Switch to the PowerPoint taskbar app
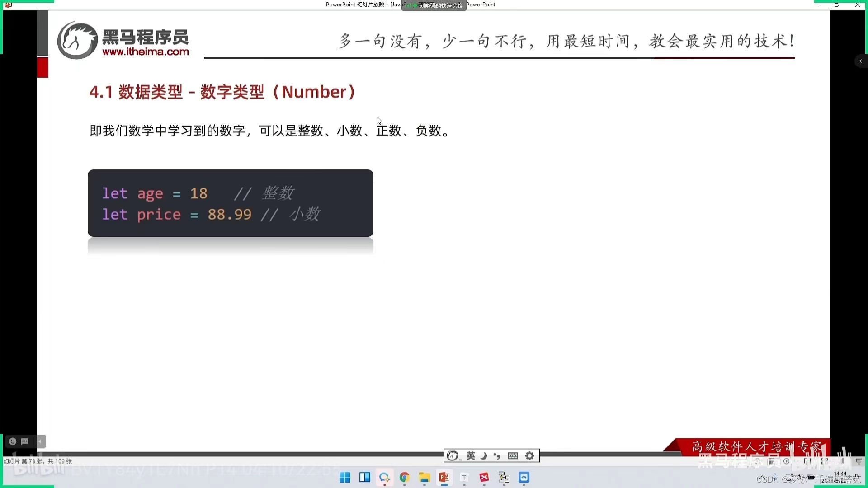This screenshot has height=488, width=868. pos(444,478)
